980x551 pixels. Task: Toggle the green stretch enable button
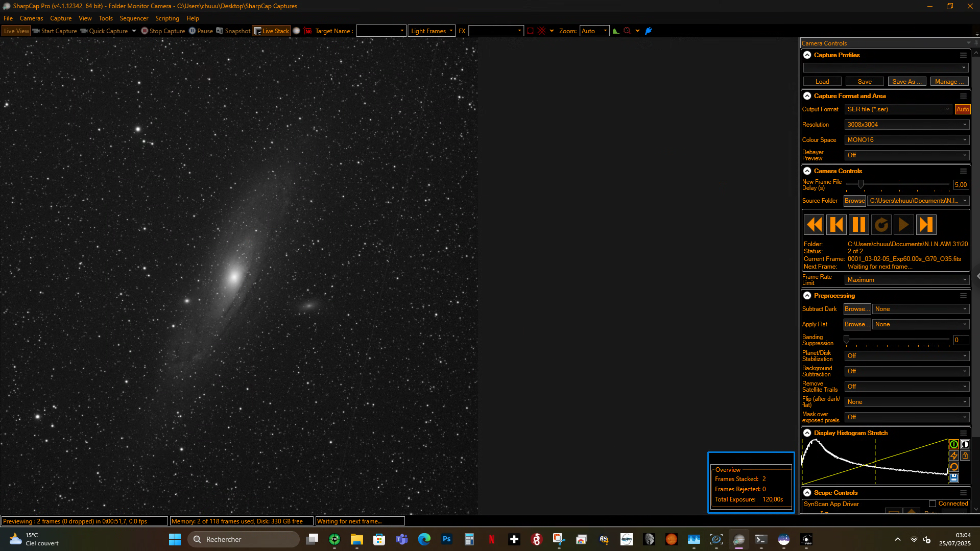tap(953, 444)
